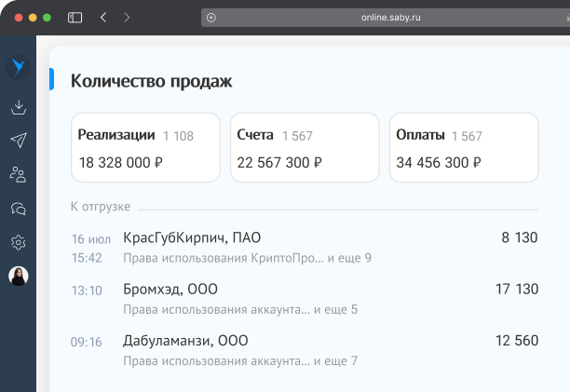Screen dimensions: 570x392
Task: Open the КрасГубКирпич, ПАО entry
Action: (x=192, y=238)
